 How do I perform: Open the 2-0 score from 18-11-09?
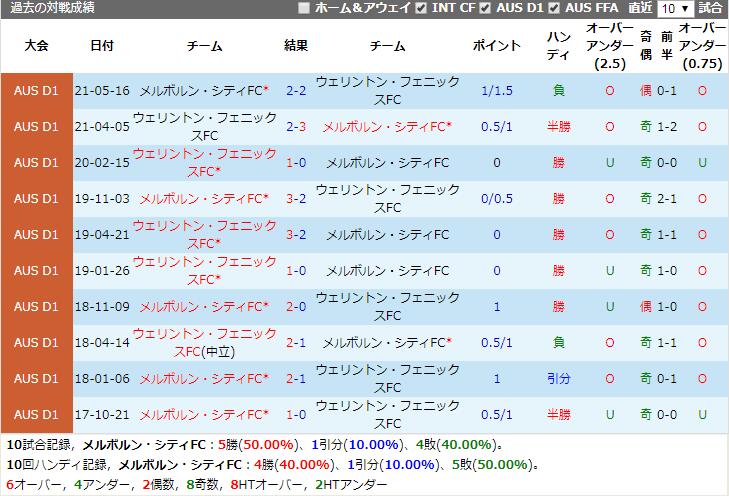(296, 307)
